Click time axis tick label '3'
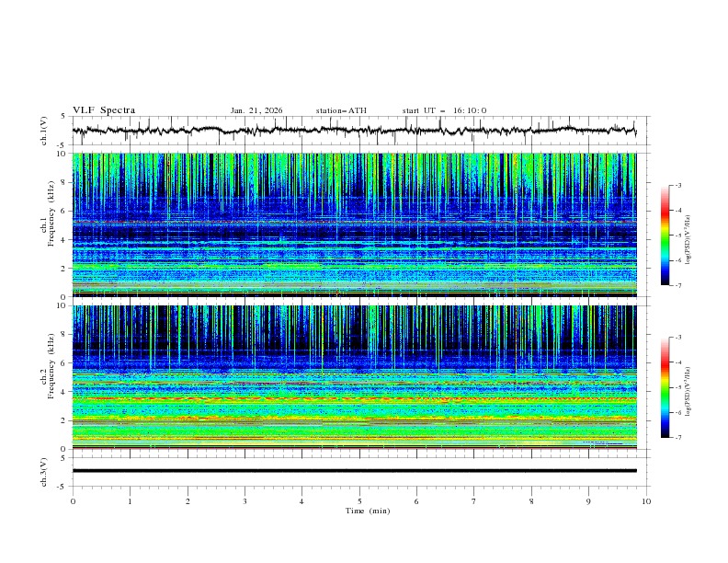This screenshot has width=728, height=563. click(245, 501)
